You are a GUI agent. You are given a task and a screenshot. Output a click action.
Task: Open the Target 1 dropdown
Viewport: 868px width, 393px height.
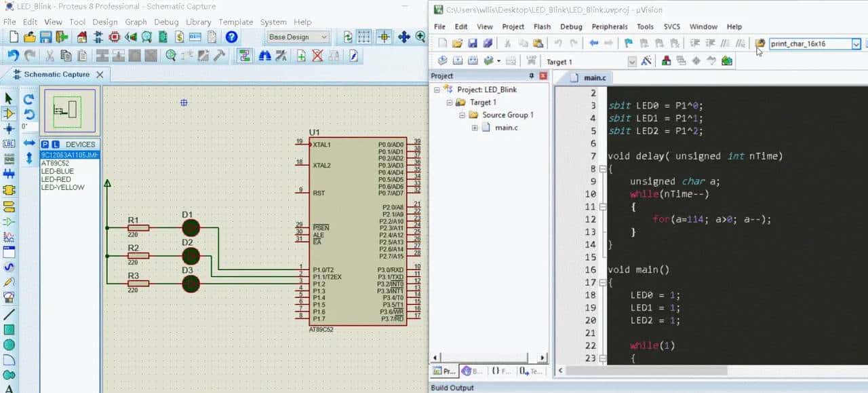tap(632, 62)
